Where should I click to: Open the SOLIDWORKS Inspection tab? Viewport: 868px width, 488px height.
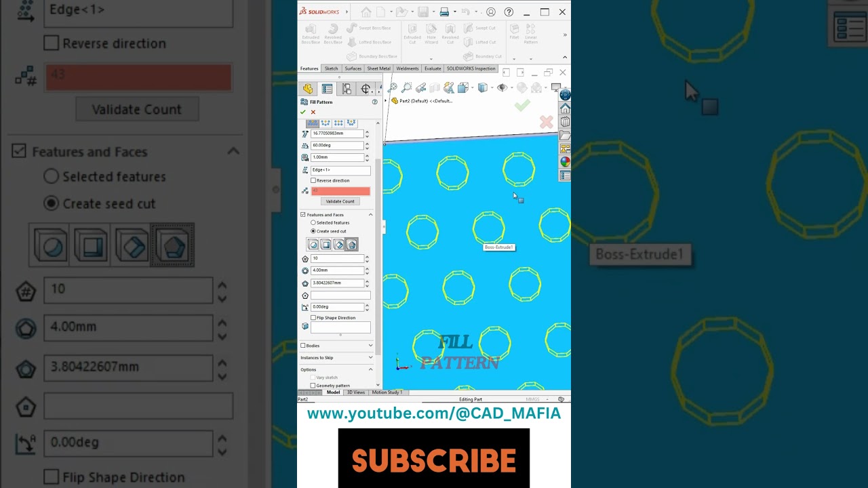[471, 68]
